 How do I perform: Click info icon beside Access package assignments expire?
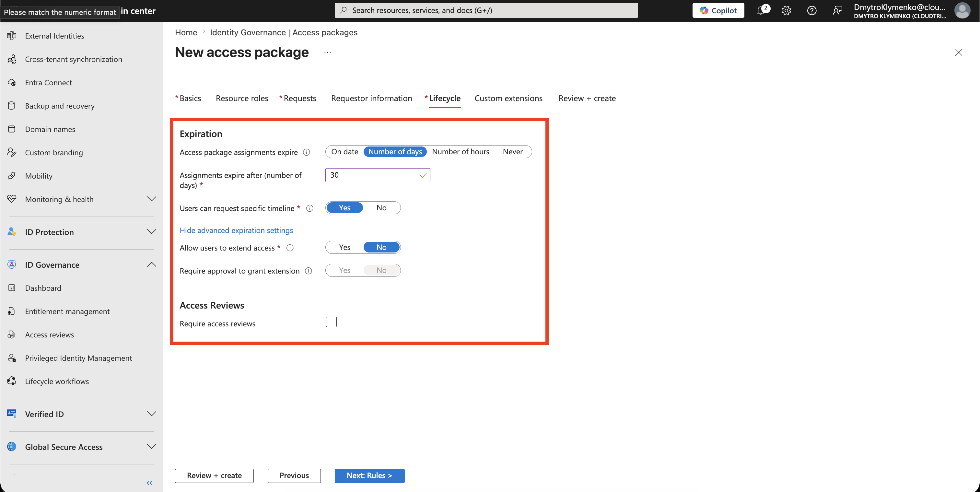tap(306, 152)
